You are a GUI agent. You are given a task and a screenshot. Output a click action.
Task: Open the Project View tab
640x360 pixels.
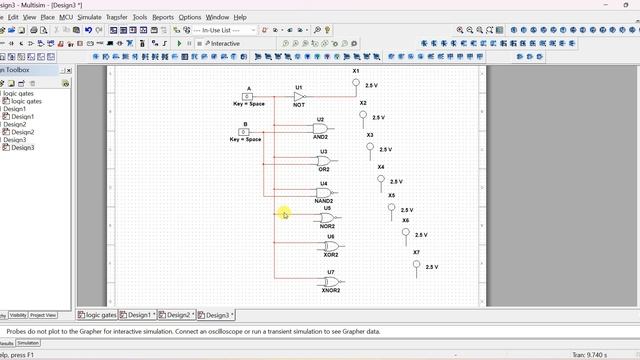(x=43, y=315)
